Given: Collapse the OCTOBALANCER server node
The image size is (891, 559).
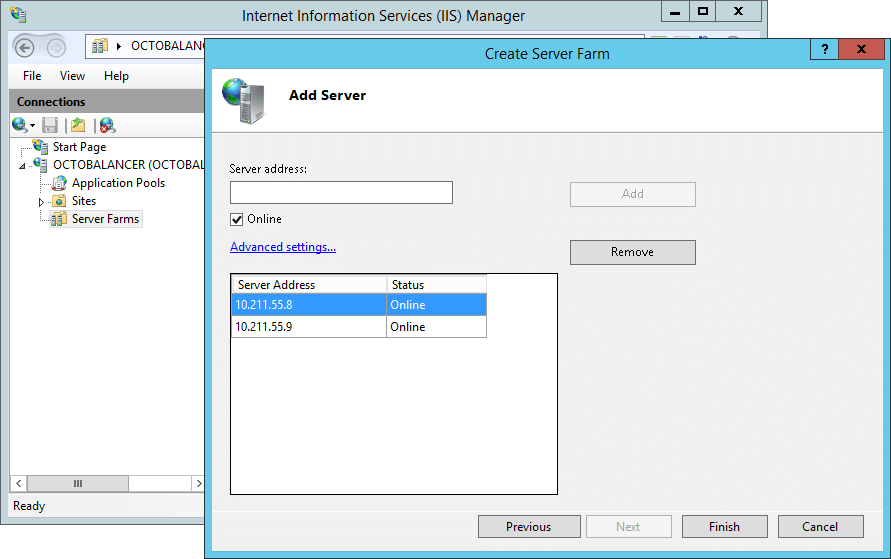Looking at the screenshot, I should click(23, 166).
